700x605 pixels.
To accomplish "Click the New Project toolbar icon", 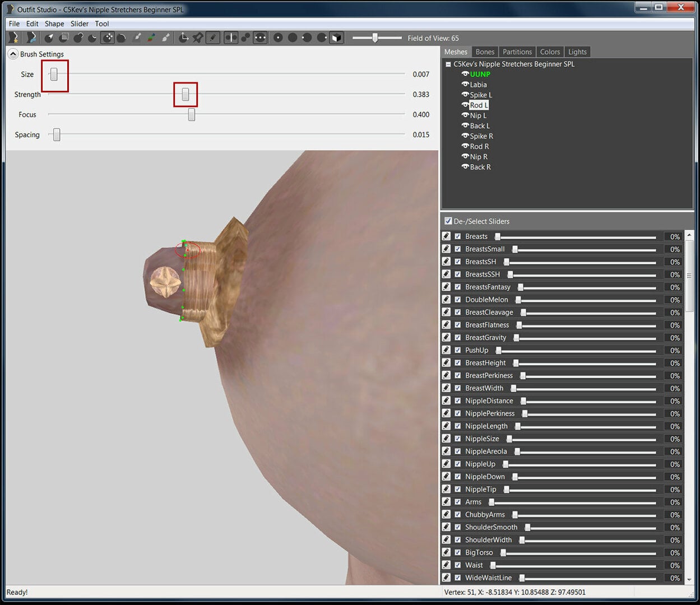I will coord(13,38).
